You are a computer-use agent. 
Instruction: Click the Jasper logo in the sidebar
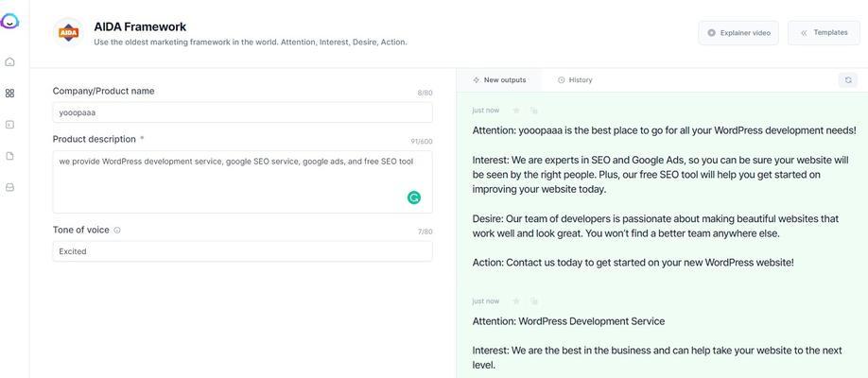pyautogui.click(x=9, y=21)
